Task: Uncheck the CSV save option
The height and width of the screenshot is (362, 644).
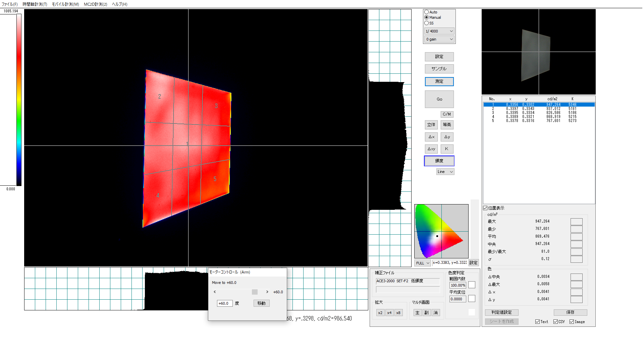Action: pyautogui.click(x=556, y=322)
